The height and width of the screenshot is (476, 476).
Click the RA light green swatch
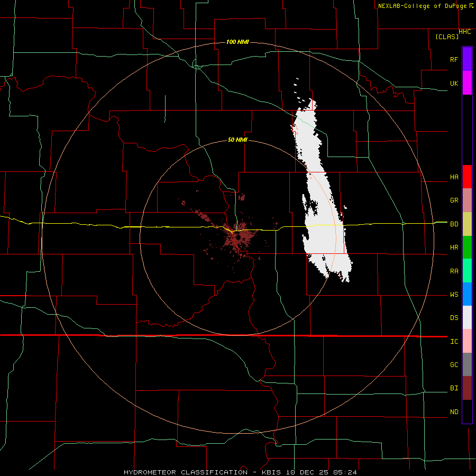[467, 271]
